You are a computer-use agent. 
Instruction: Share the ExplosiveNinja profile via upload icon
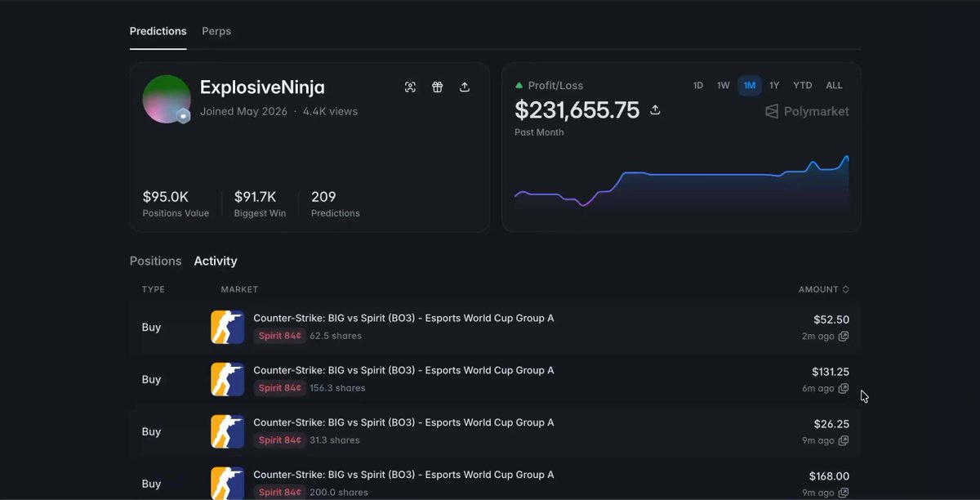tap(465, 87)
